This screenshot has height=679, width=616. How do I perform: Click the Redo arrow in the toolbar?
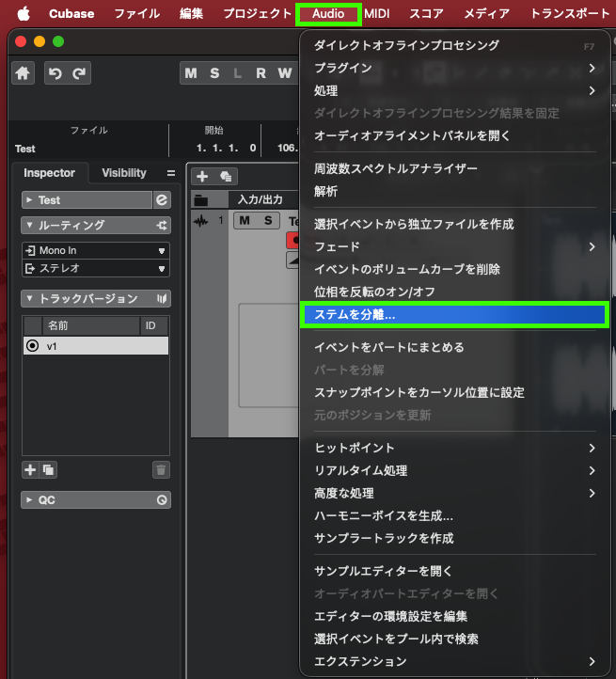(79, 73)
